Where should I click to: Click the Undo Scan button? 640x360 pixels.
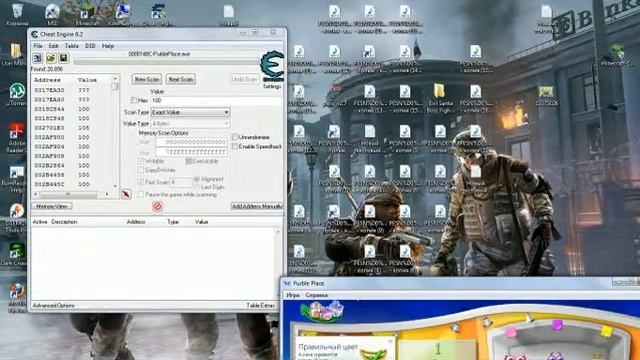pyautogui.click(x=244, y=79)
